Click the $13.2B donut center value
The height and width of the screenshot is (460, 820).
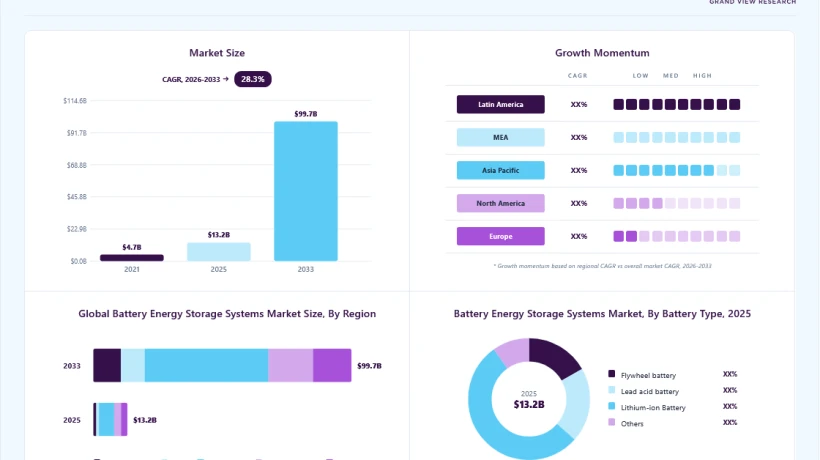coord(529,404)
